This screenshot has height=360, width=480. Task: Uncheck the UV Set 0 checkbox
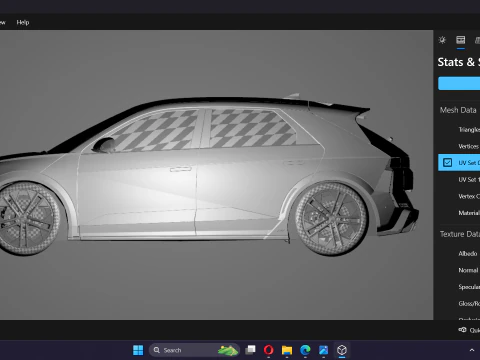(x=447, y=163)
